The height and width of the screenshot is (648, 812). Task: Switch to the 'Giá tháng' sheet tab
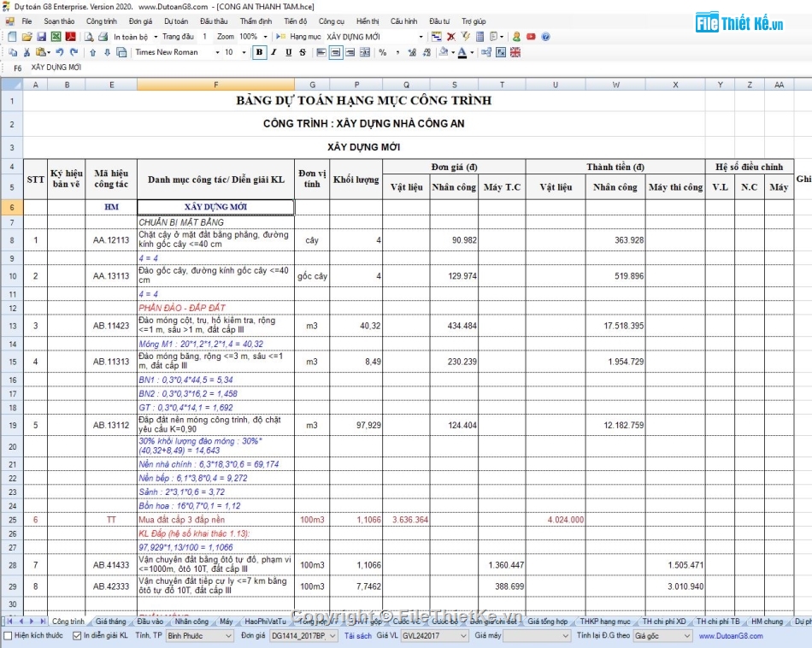tap(111, 621)
